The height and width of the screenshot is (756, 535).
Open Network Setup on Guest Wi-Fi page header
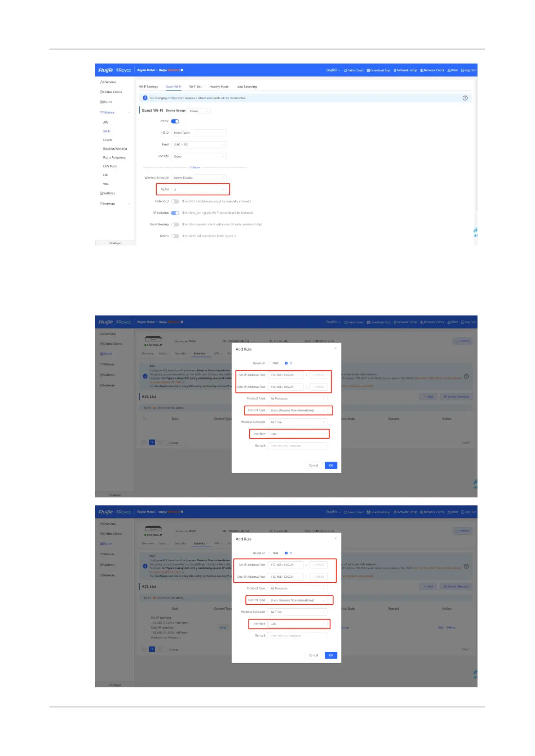pos(406,70)
